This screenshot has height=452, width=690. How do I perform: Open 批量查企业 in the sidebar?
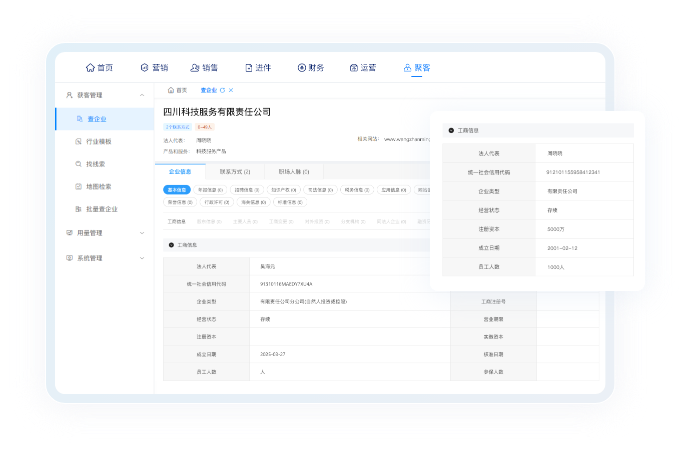99,210
